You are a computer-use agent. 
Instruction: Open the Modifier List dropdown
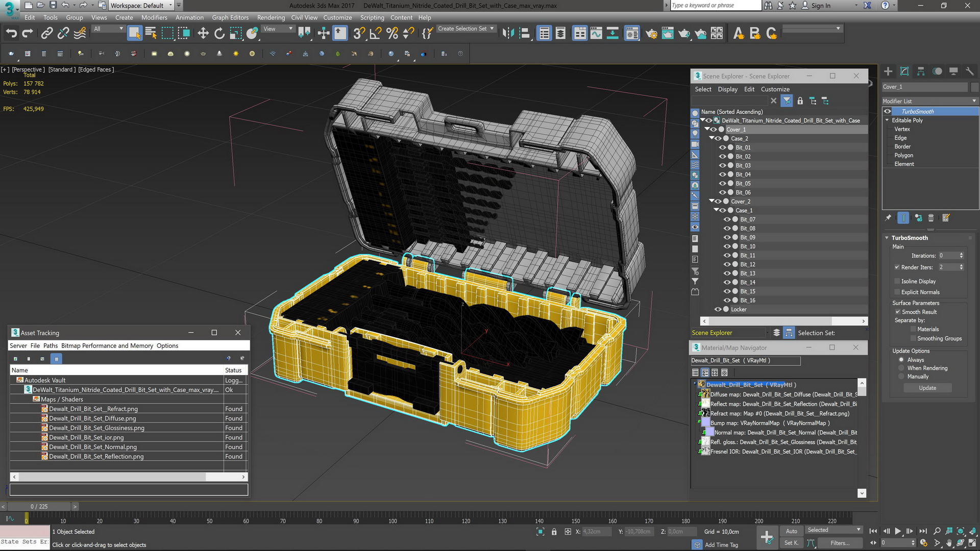tap(930, 101)
